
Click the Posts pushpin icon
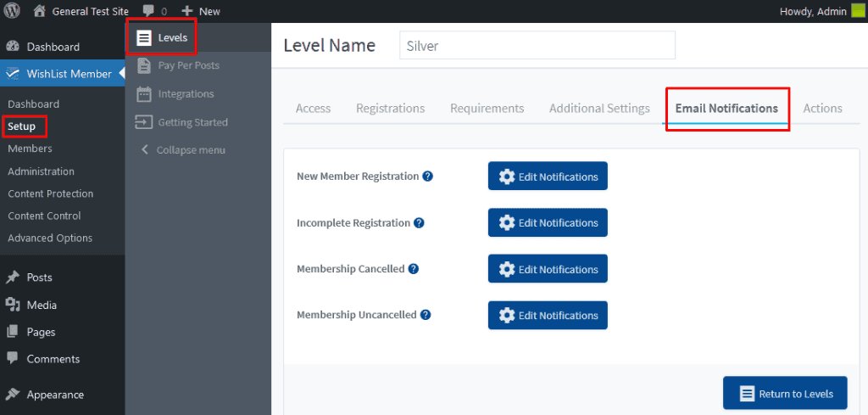click(x=12, y=277)
